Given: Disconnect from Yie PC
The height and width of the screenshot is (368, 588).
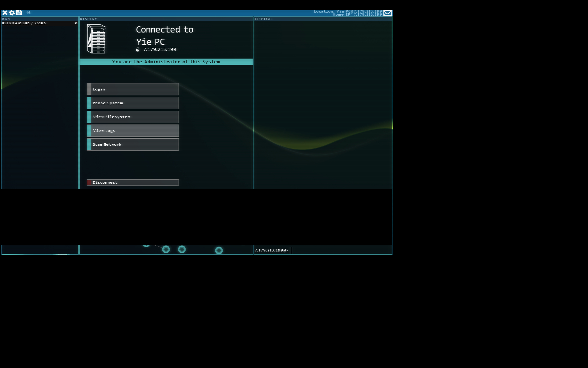Looking at the screenshot, I should [133, 182].
